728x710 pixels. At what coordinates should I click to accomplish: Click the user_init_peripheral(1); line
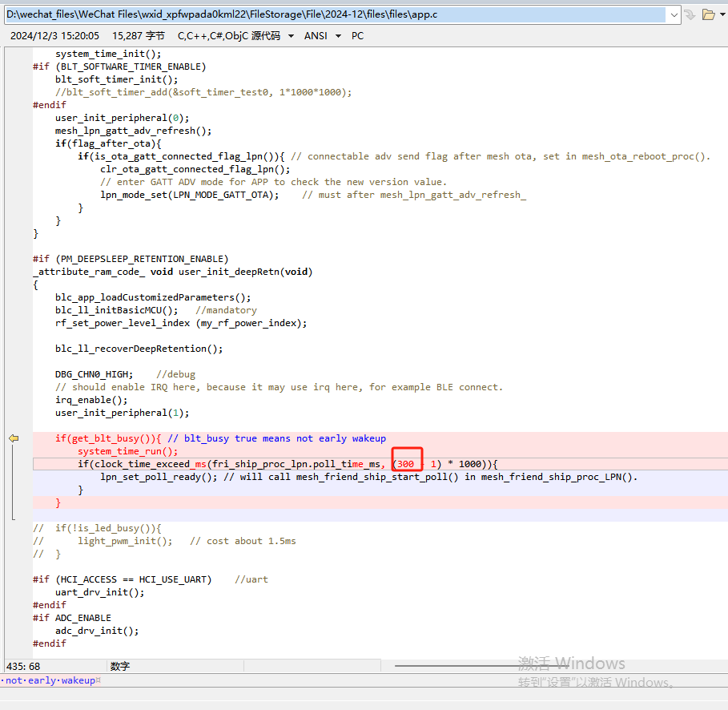coord(122,413)
